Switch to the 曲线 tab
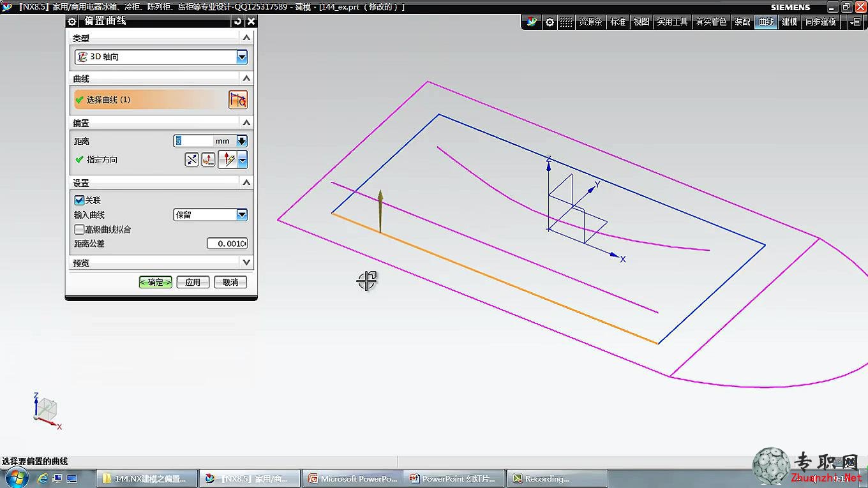Screen dimensions: 868x488 (766, 22)
